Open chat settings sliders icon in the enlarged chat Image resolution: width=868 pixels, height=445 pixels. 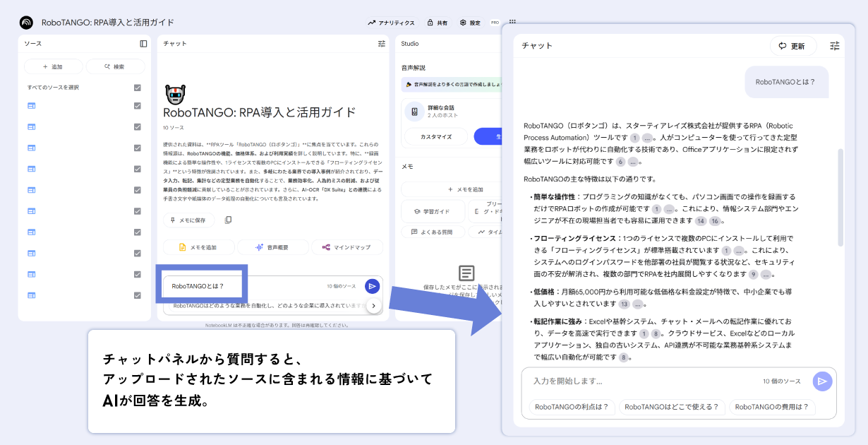[x=835, y=46]
